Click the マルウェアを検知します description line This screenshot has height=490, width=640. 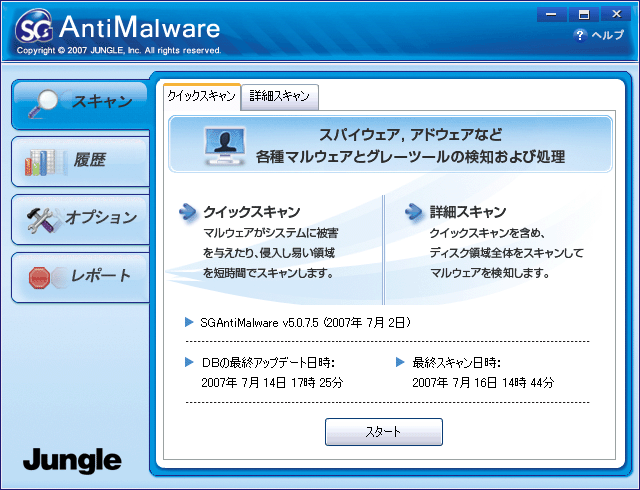[x=490, y=273]
